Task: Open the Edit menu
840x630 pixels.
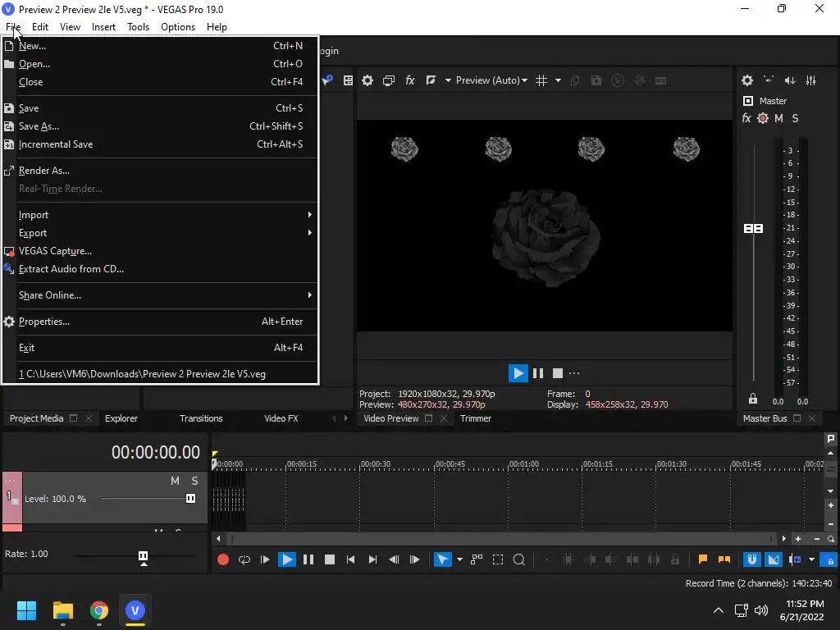Action: click(x=40, y=27)
